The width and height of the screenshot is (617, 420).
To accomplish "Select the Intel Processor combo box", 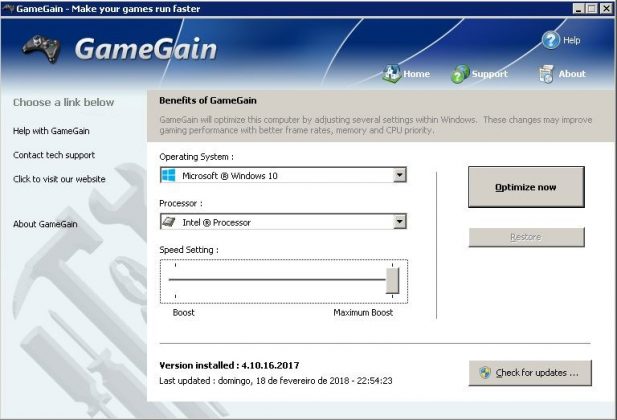I will 283,222.
